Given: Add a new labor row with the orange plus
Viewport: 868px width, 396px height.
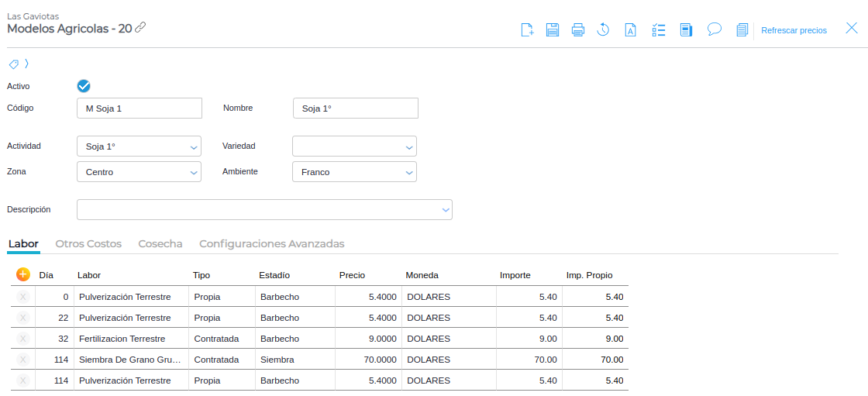Looking at the screenshot, I should (22, 274).
